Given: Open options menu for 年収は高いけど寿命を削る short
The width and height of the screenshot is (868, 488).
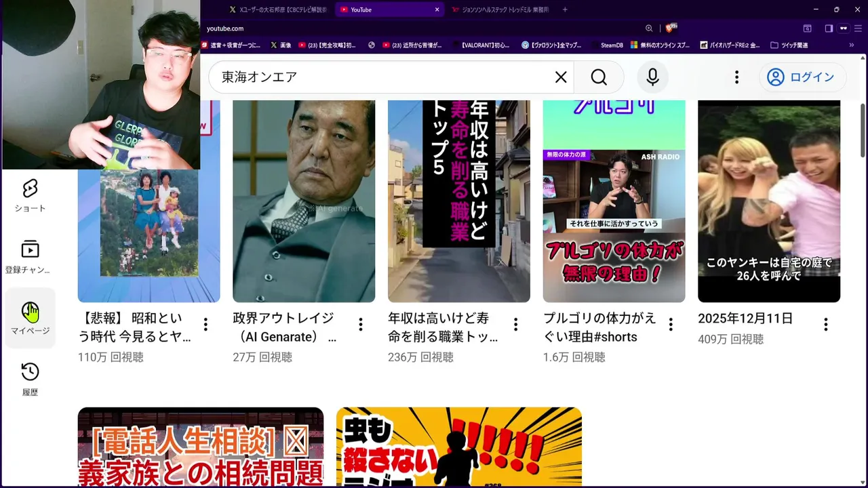Looking at the screenshot, I should 516,325.
